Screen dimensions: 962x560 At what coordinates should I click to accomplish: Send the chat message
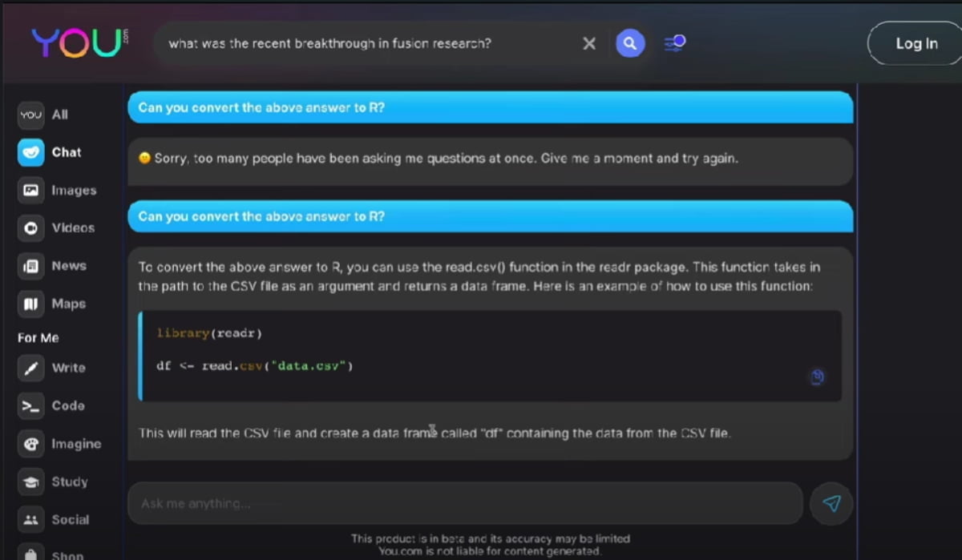831,503
